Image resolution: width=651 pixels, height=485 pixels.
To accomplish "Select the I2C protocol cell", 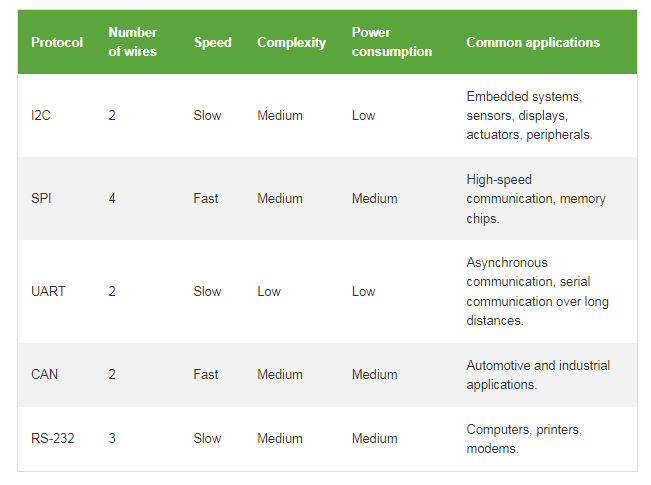I will point(41,115).
